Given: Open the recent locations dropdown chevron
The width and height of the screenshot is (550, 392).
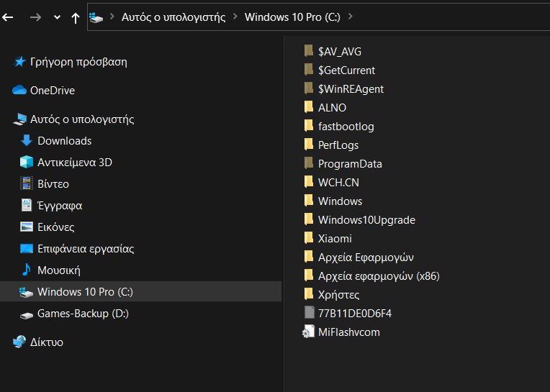Looking at the screenshot, I should point(57,17).
